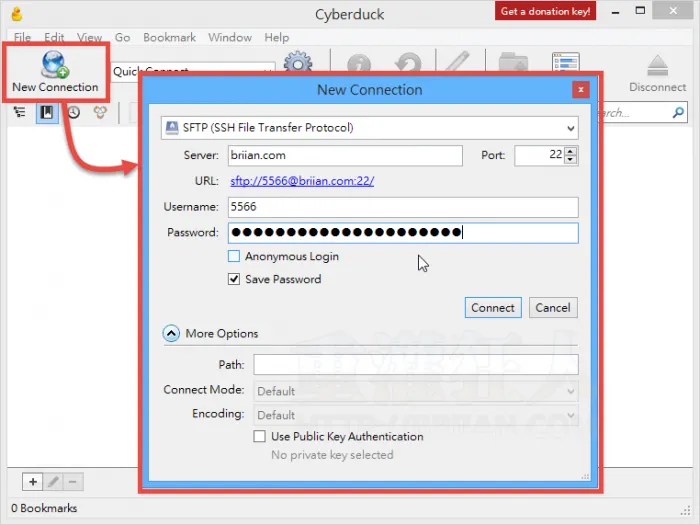Open the SFTP protocol dropdown
Image resolution: width=700 pixels, height=525 pixels.
(370, 128)
